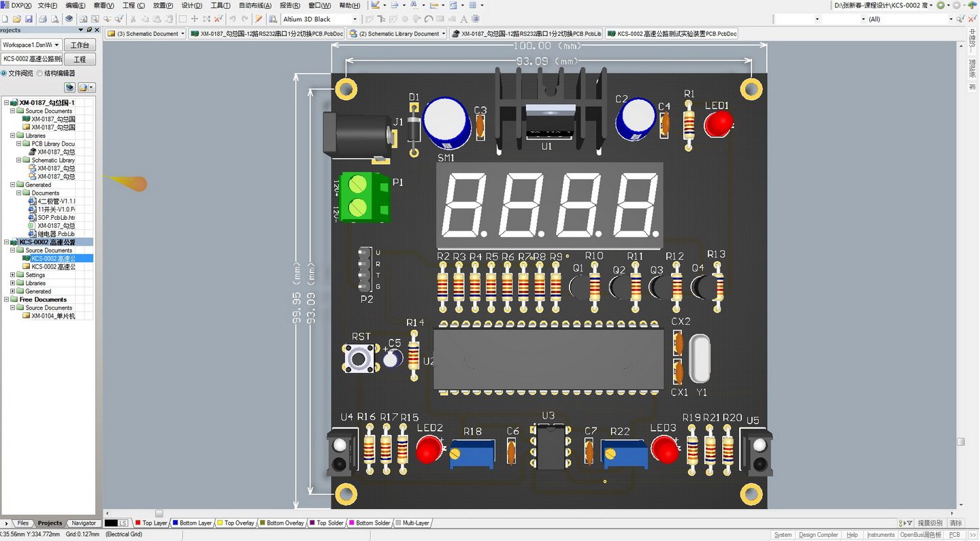Open the 设计(D) menu
Image resolution: width=980 pixels, height=541 pixels.
[192, 5]
